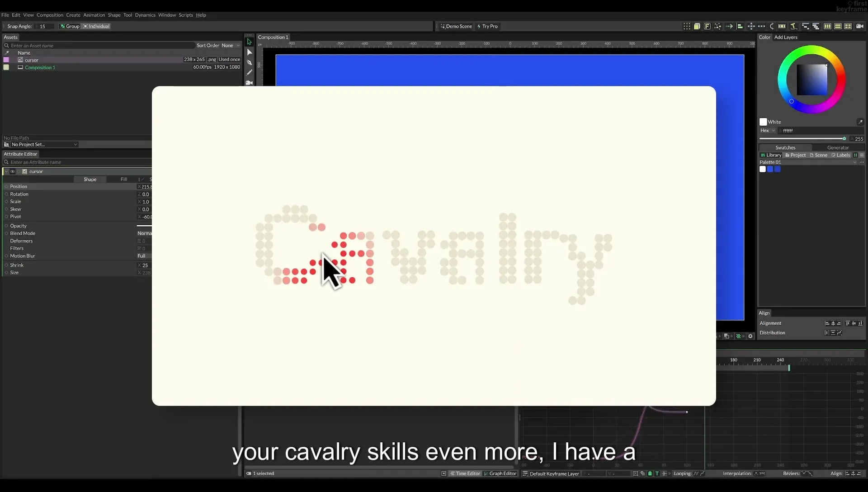Open the Project swatches section
868x492 pixels.
tap(795, 155)
